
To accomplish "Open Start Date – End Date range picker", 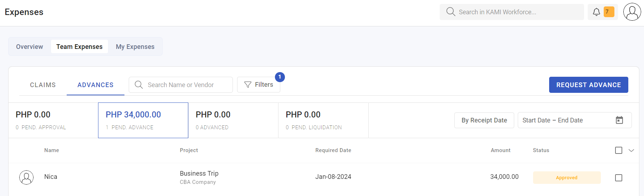I will 574,120.
